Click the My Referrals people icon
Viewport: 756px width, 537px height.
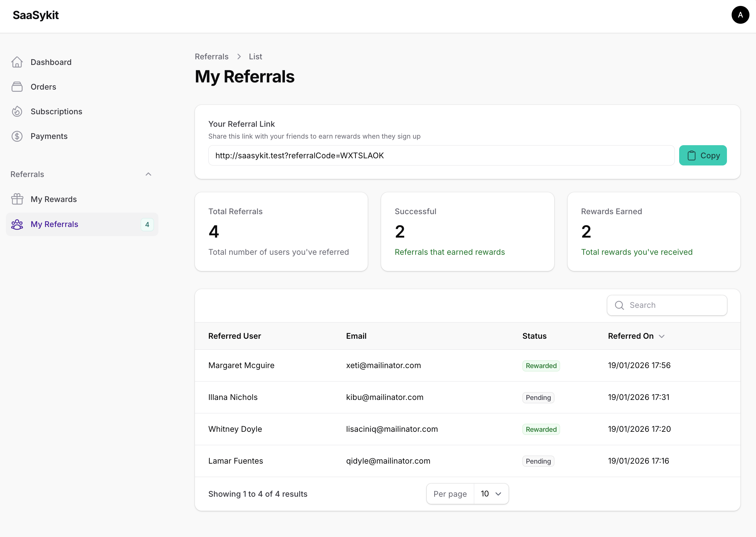17,224
